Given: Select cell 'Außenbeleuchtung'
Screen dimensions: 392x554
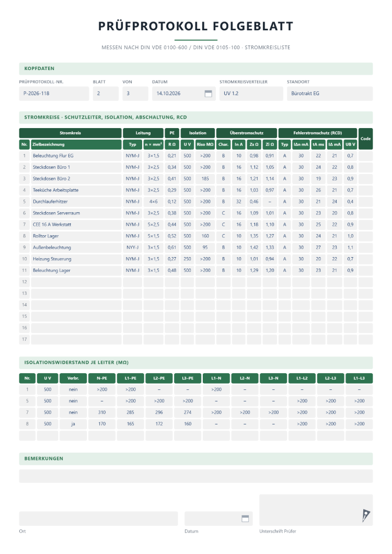Looking at the screenshot, I should pos(76,248).
